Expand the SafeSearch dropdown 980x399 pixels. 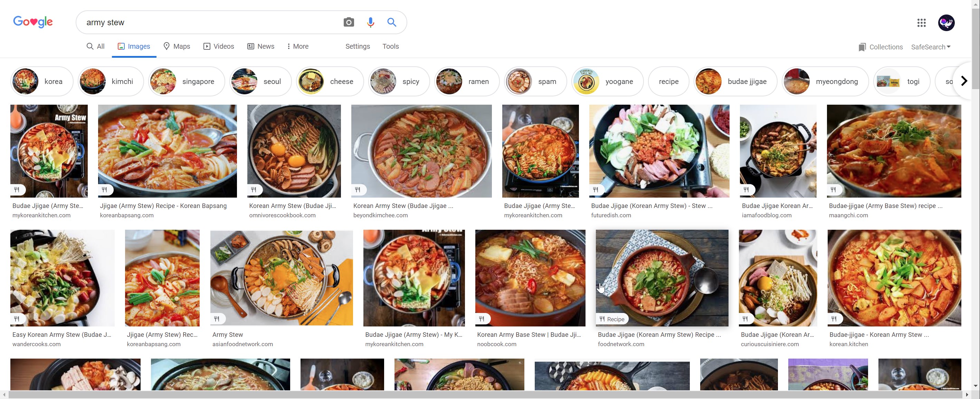(931, 47)
